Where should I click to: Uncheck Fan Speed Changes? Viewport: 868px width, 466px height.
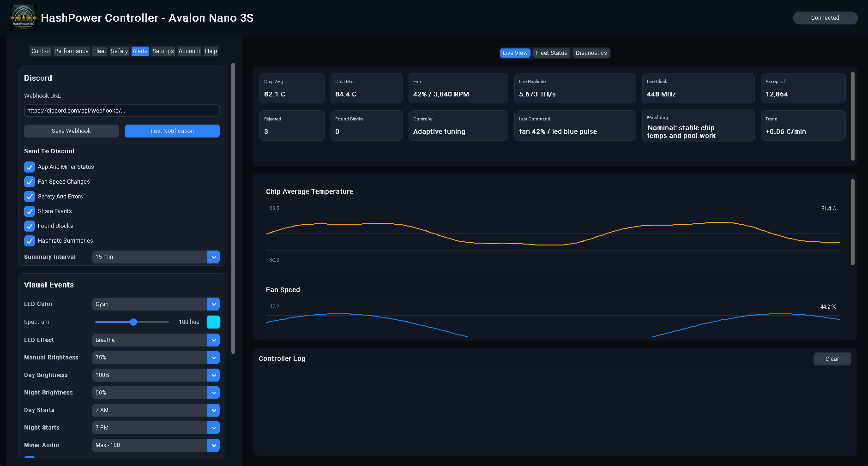[30, 182]
